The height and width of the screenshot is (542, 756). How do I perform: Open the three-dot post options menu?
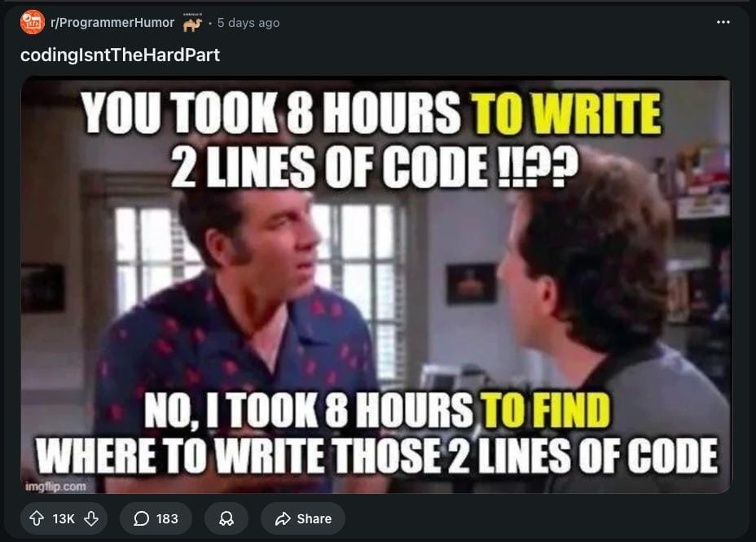(x=723, y=22)
